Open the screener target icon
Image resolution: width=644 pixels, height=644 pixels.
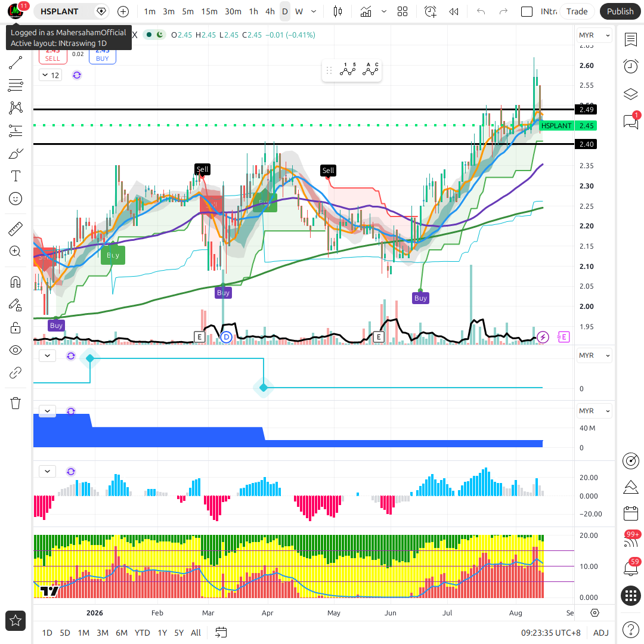[x=630, y=461]
